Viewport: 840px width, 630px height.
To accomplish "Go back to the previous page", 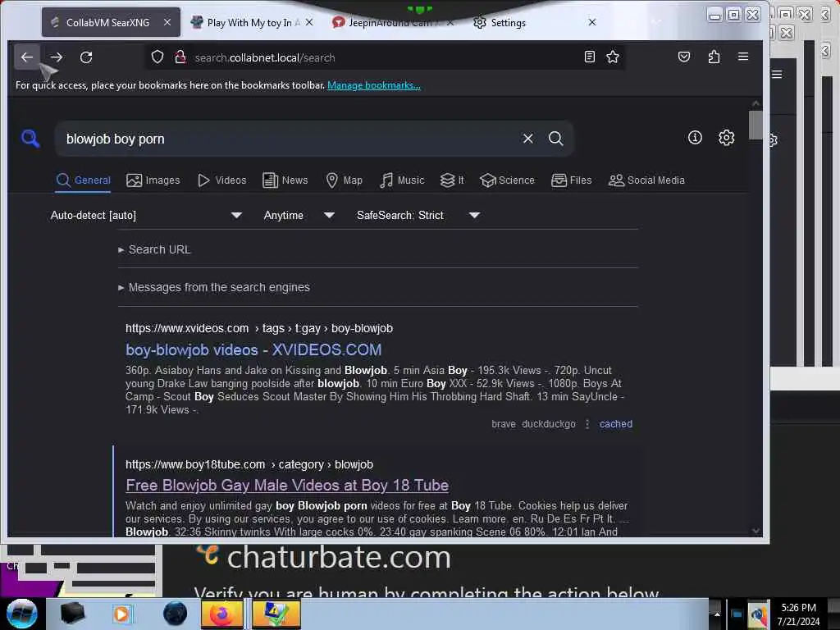I will pyautogui.click(x=27, y=57).
